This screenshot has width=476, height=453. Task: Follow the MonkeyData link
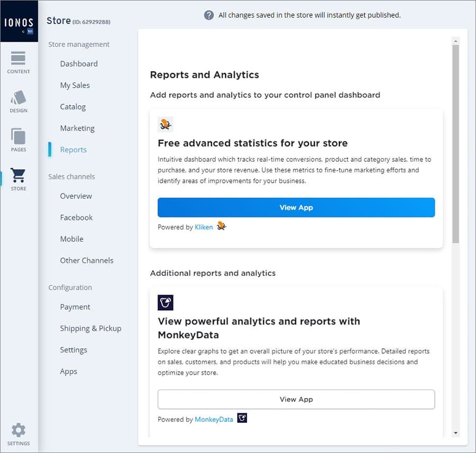(214, 419)
